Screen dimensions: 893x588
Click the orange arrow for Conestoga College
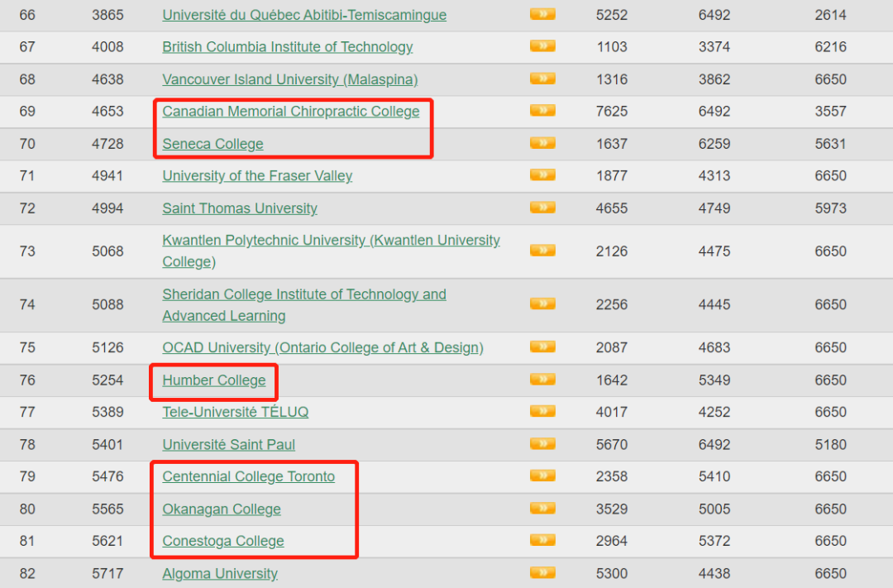point(542,539)
